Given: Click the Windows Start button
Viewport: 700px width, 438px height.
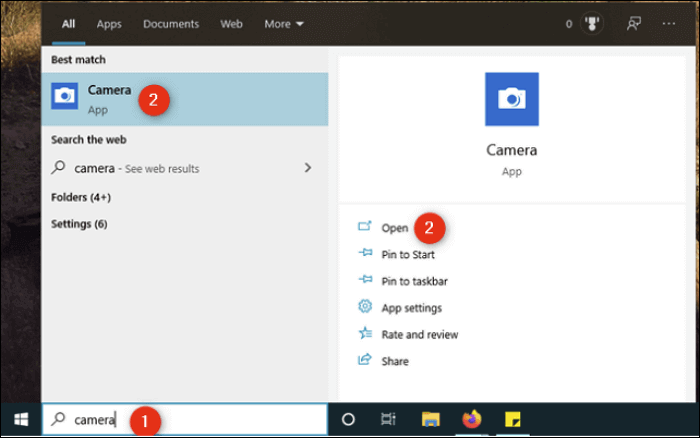Looking at the screenshot, I should (21, 419).
